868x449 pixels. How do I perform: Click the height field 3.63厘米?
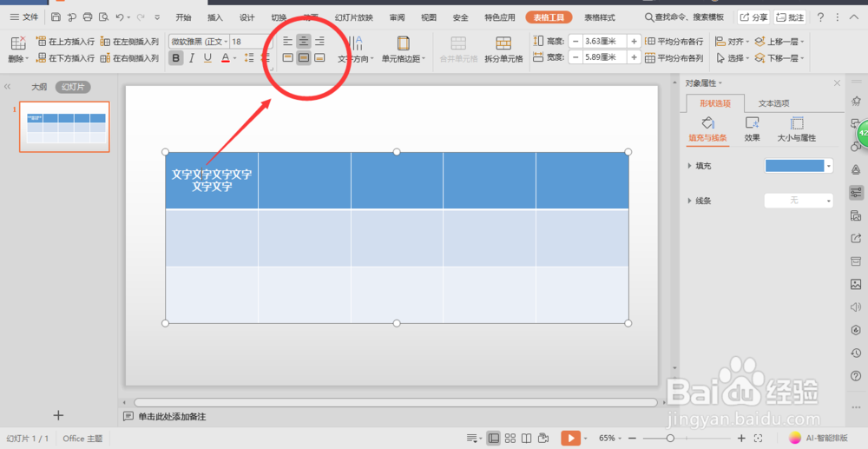(604, 42)
